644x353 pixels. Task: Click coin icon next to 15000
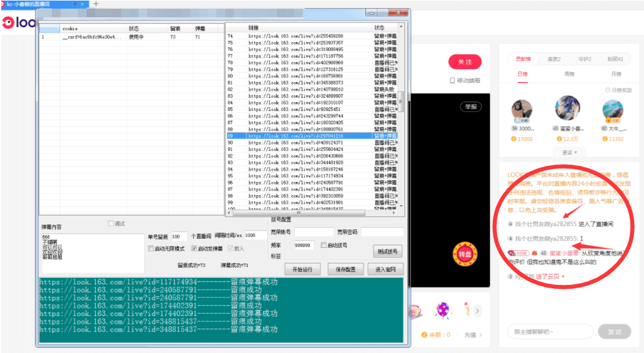(x=514, y=139)
